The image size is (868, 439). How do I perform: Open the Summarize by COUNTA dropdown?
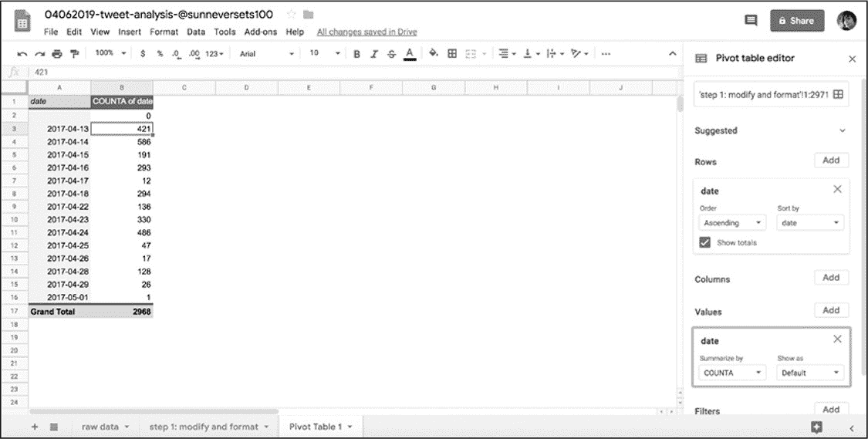click(732, 373)
